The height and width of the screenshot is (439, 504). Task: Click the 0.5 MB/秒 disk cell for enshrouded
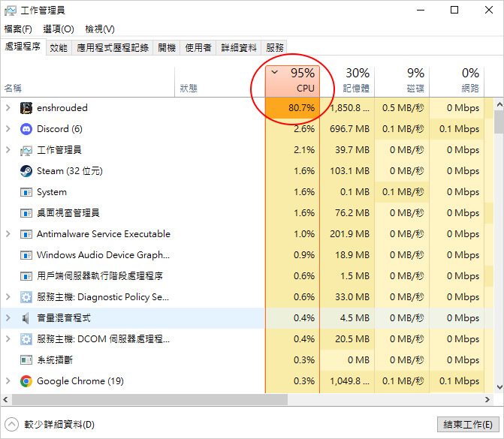402,108
